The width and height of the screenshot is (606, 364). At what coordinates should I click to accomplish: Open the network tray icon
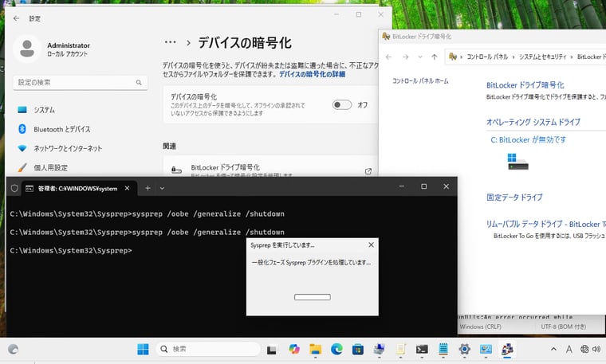584,350
